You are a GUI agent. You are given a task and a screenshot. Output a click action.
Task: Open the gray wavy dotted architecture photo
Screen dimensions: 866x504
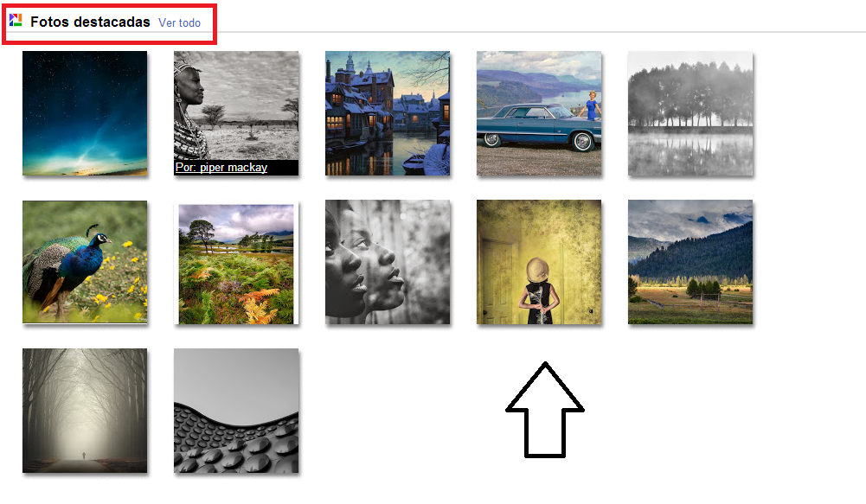tap(236, 410)
